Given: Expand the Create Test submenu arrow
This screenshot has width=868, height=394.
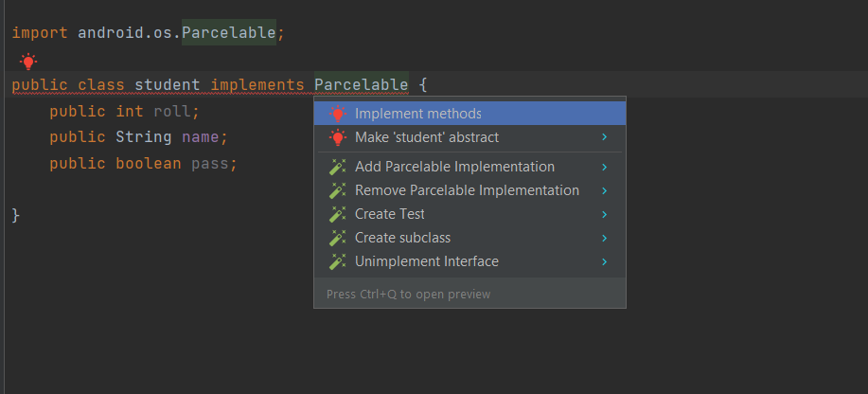Looking at the screenshot, I should pyautogui.click(x=604, y=214).
